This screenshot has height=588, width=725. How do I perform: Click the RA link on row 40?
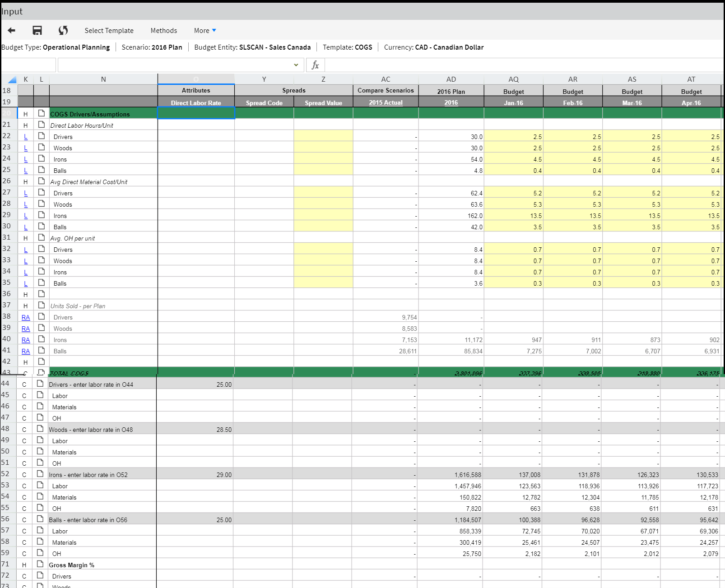point(26,340)
